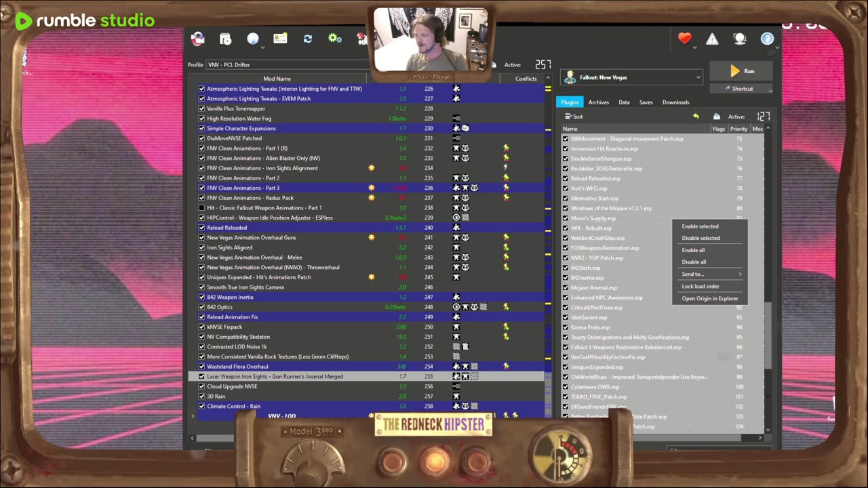The height and width of the screenshot is (488, 868).
Task: Click the mod list vertical scrollbar
Action: [x=548, y=396]
